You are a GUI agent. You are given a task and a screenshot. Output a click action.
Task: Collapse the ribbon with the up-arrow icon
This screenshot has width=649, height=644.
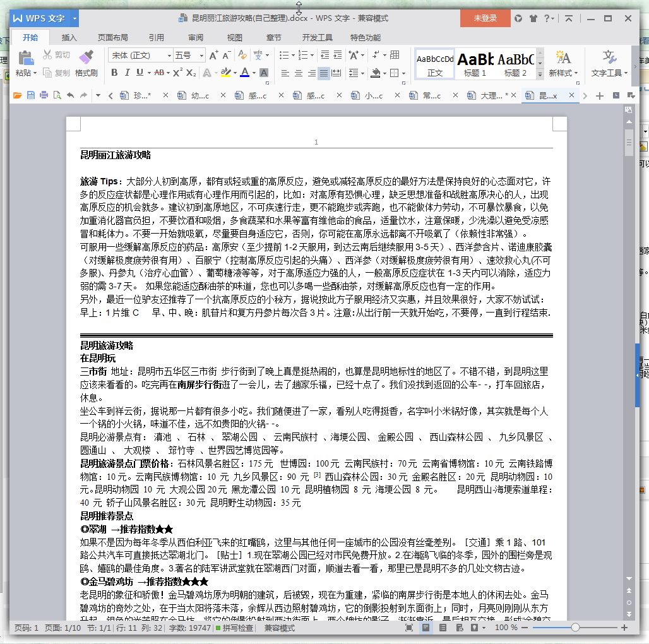click(569, 18)
